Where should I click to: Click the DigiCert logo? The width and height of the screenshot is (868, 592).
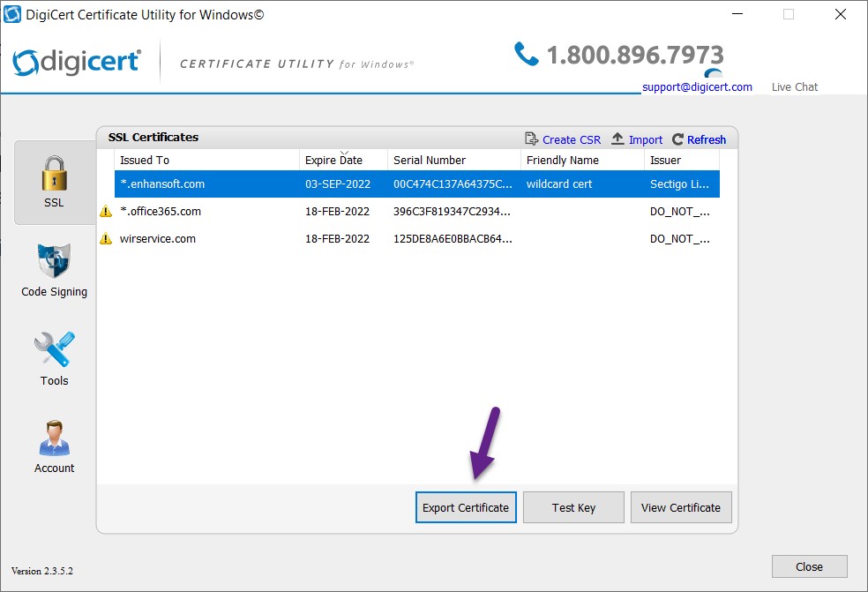click(x=77, y=61)
